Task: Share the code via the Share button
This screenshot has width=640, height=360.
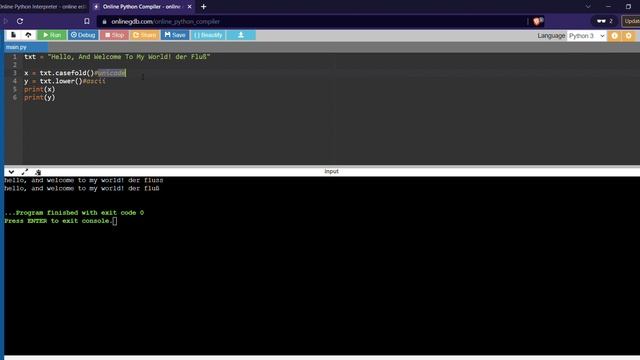Action: [x=145, y=35]
